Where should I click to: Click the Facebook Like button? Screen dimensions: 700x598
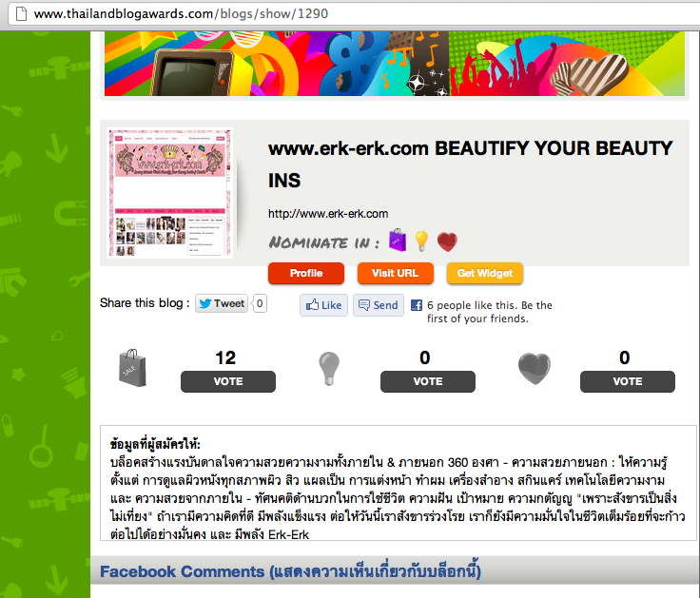323,305
